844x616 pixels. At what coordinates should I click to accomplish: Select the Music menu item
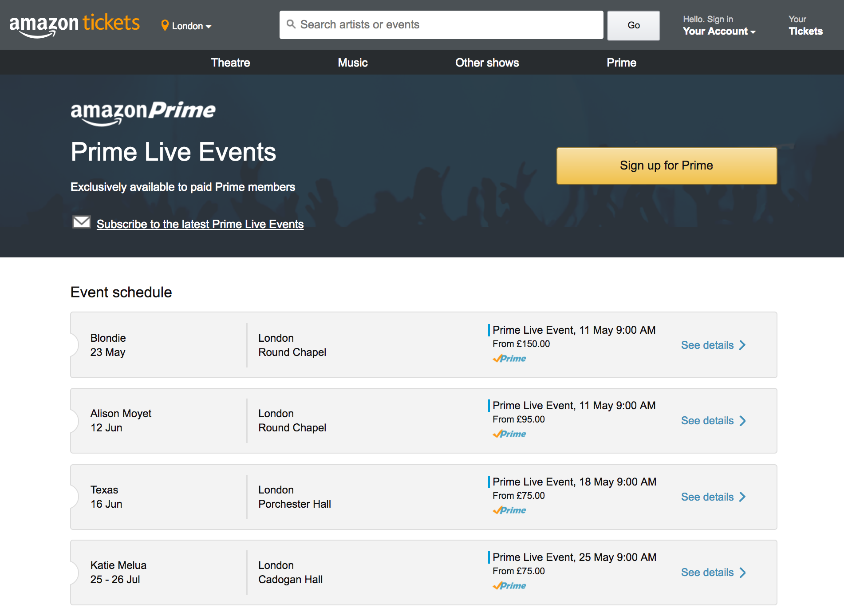tap(353, 63)
